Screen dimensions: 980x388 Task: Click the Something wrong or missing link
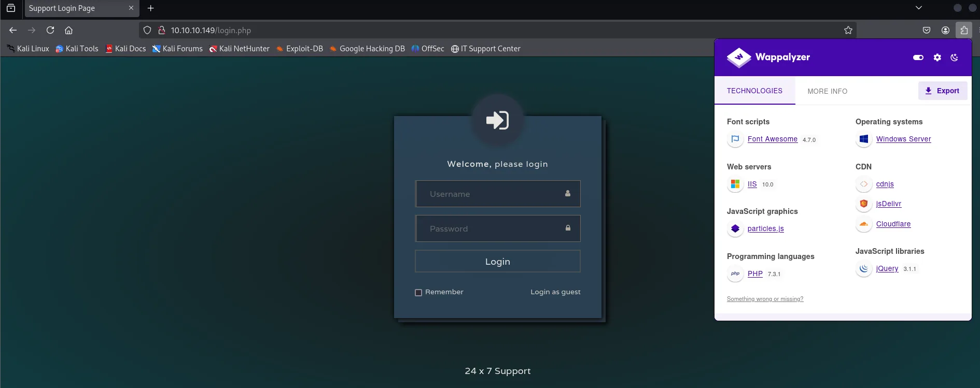pyautogui.click(x=765, y=299)
